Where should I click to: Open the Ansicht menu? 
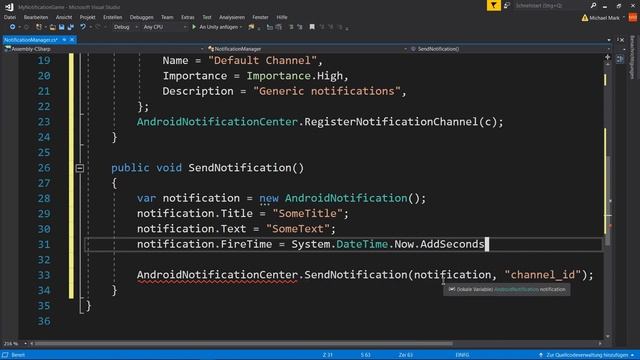point(64,17)
